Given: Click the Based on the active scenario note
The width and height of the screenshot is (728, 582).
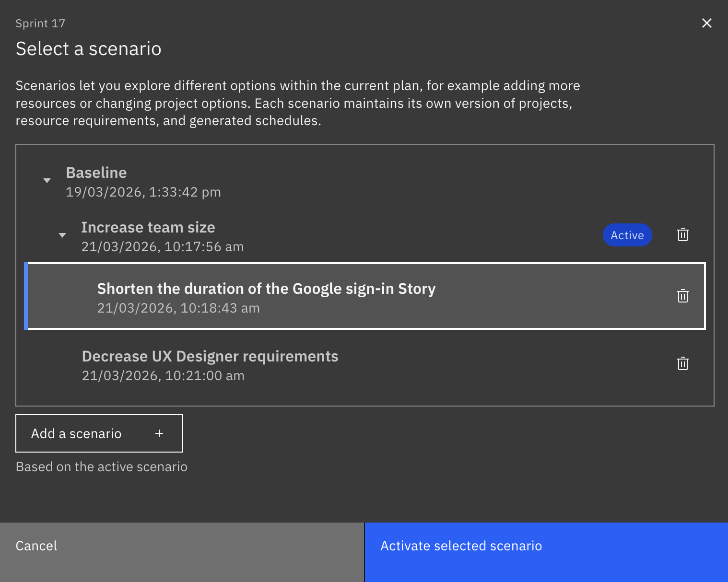Looking at the screenshot, I should (102, 467).
